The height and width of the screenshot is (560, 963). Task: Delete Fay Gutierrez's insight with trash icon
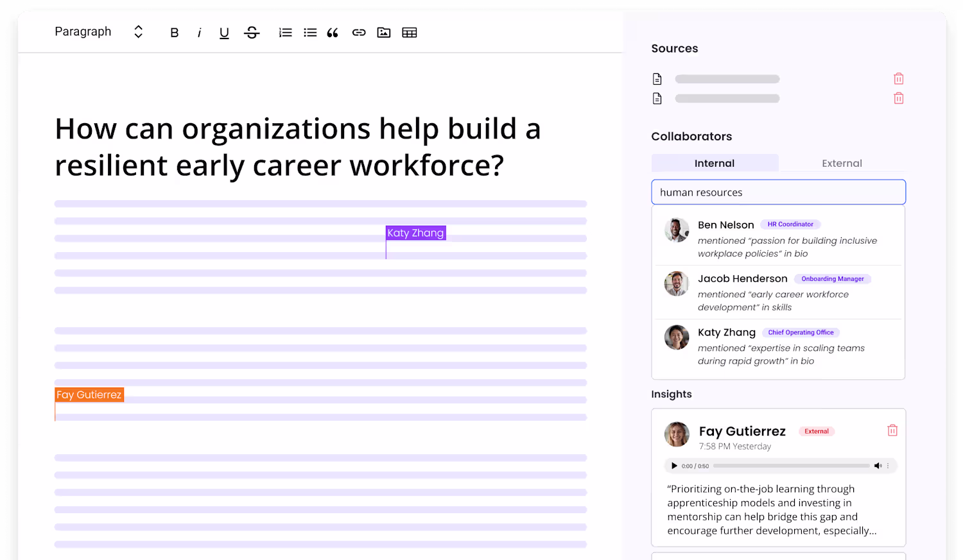[892, 430]
